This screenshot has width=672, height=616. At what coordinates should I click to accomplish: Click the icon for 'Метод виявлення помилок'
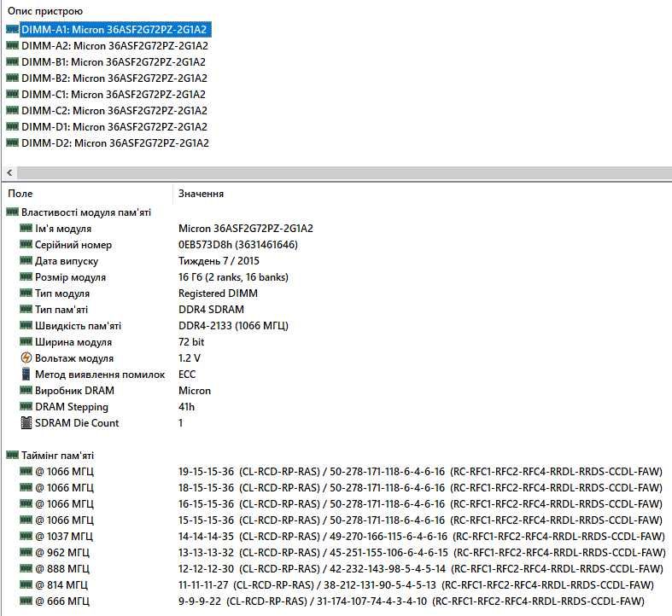[26, 374]
